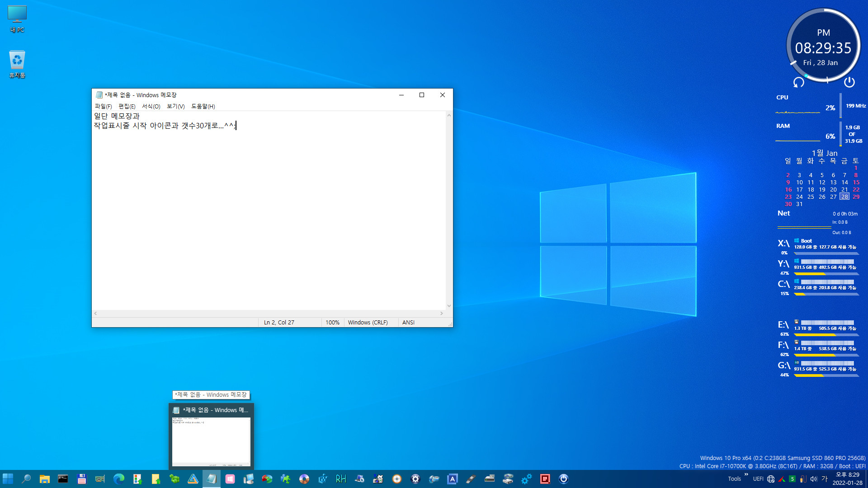Click the power icon on clock widget
The height and width of the screenshot is (488, 868).
pos(849,82)
